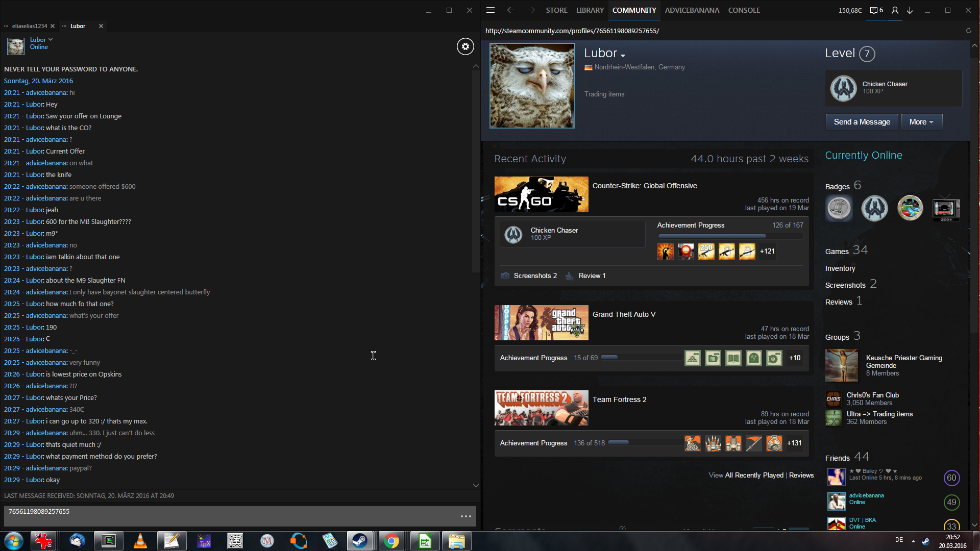
Task: Open the Grand Theft Auto V thumbnail
Action: pyautogui.click(x=541, y=322)
